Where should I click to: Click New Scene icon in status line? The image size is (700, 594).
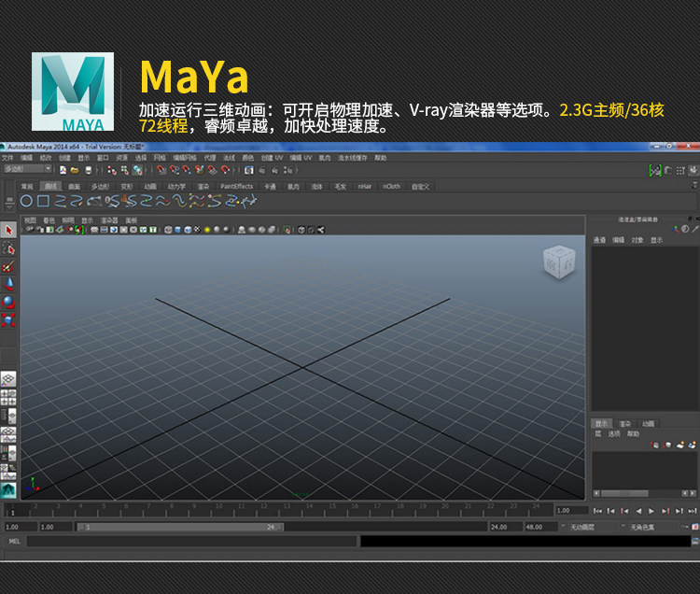click(x=63, y=170)
